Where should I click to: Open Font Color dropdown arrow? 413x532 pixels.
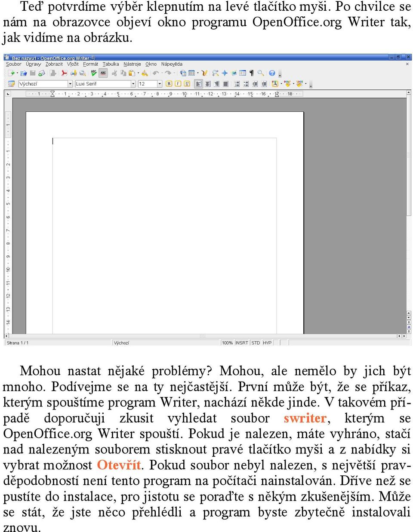pos(281,84)
